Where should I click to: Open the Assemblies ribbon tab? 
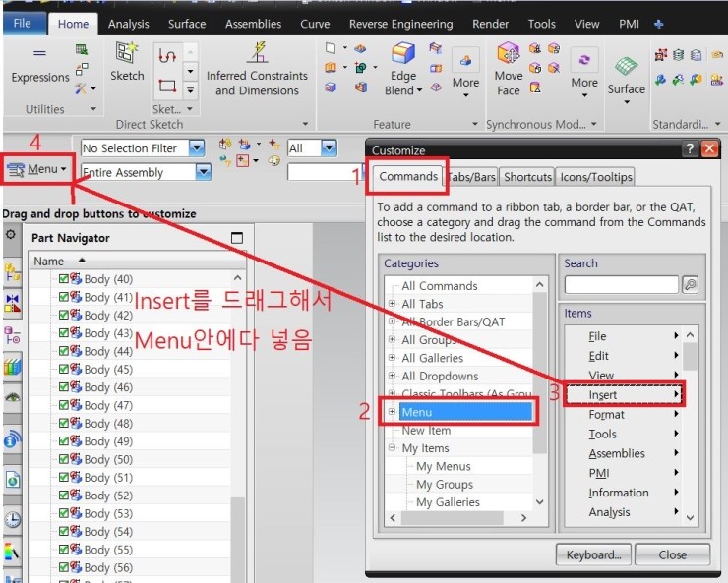point(253,25)
